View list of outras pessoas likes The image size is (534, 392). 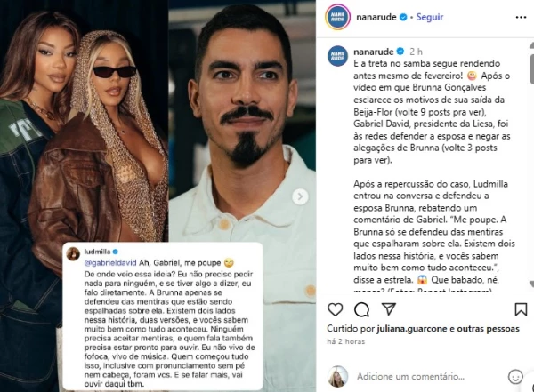pyautogui.click(x=488, y=329)
